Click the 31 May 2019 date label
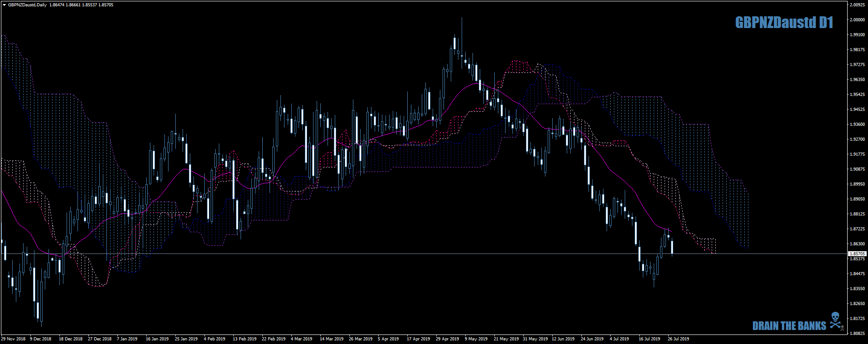Viewport: 868px width, 344px height. point(535,339)
